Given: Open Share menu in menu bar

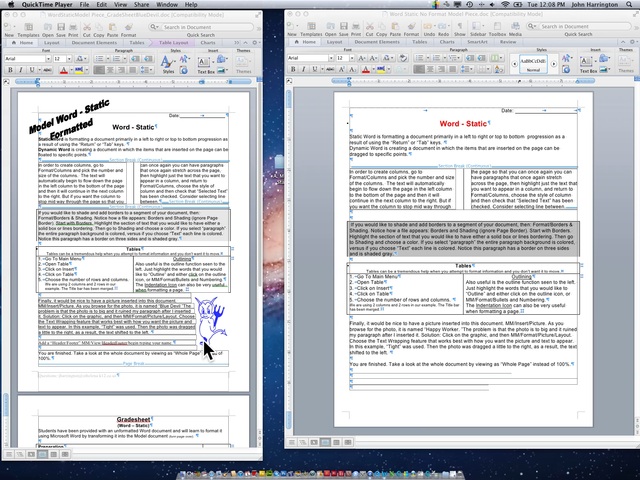Looking at the screenshot, I should tap(141, 4).
